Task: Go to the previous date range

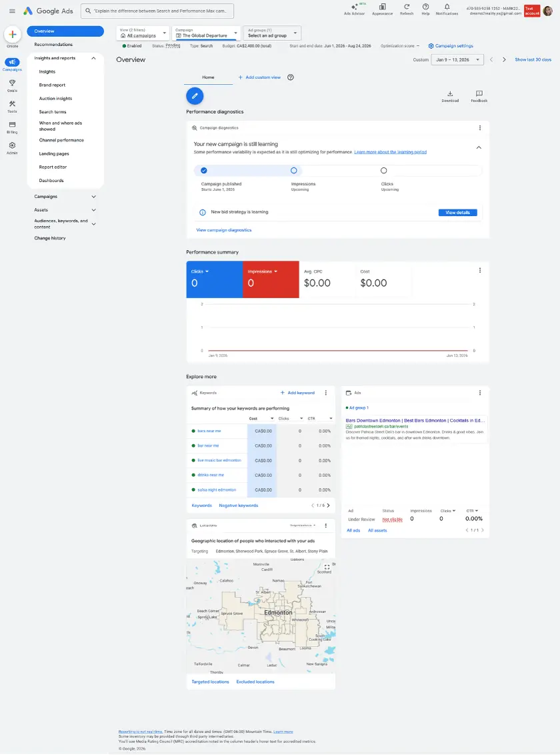Action: tap(491, 60)
